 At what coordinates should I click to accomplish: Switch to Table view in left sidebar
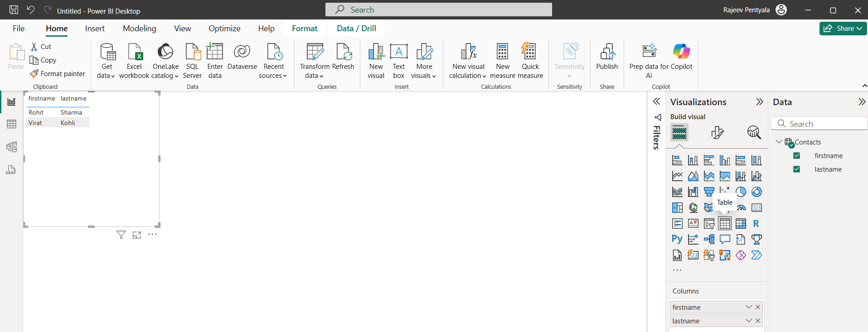11,124
